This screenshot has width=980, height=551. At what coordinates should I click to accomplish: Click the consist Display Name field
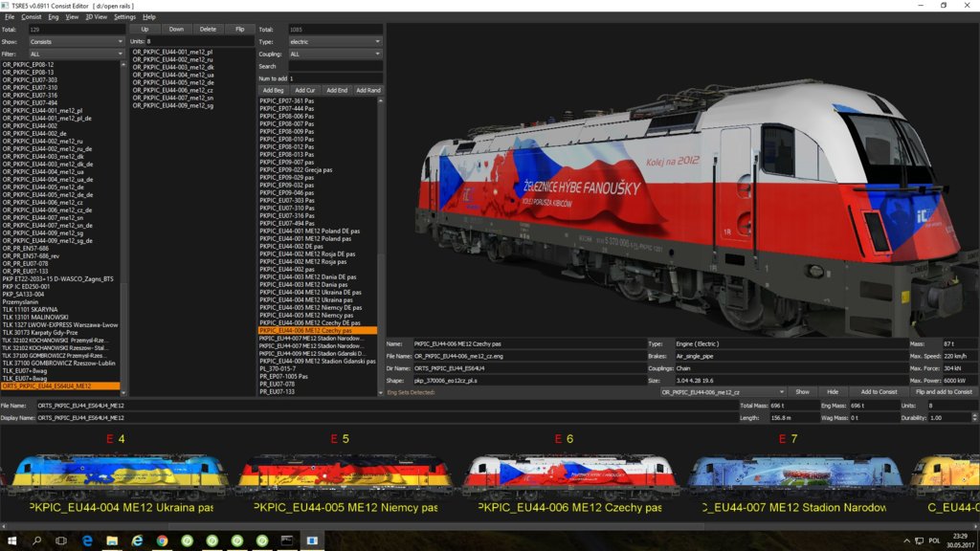(x=387, y=418)
